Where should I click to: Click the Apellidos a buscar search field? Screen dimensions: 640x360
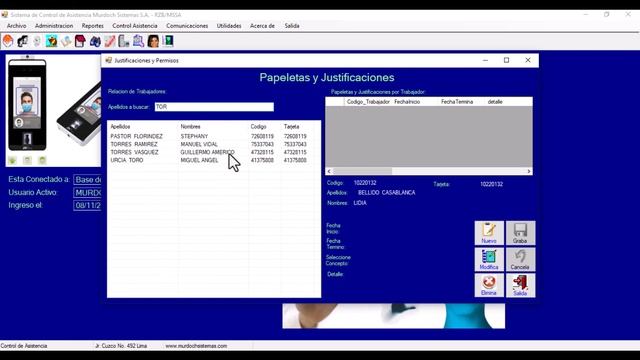click(x=214, y=107)
